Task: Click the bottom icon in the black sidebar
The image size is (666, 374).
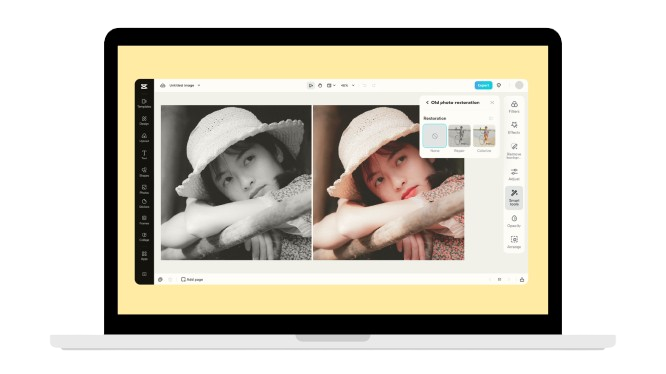Action: (x=144, y=274)
